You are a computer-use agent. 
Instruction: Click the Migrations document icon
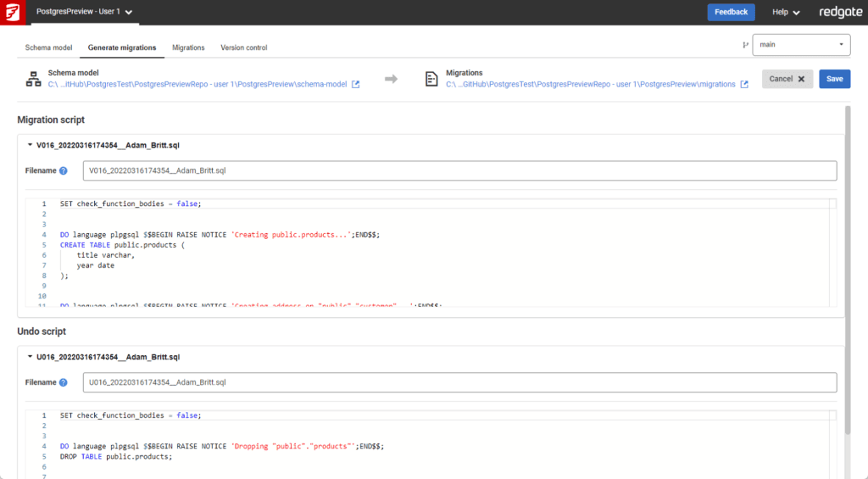click(431, 79)
